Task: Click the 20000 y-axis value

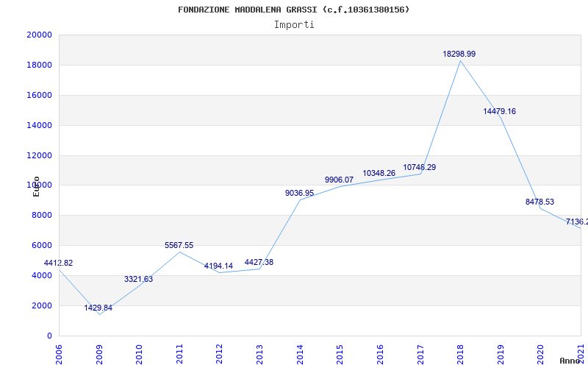Action: pos(39,35)
